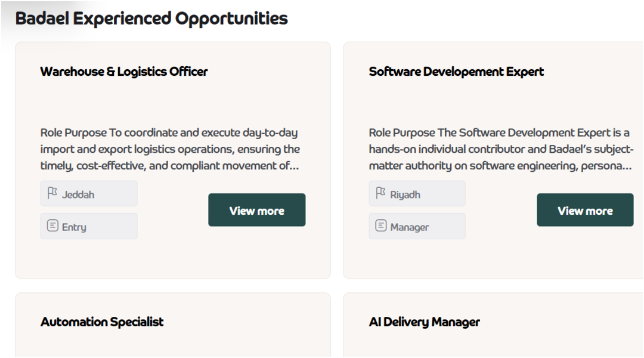Click the level icon beside Manager
644x358 pixels.
(381, 226)
